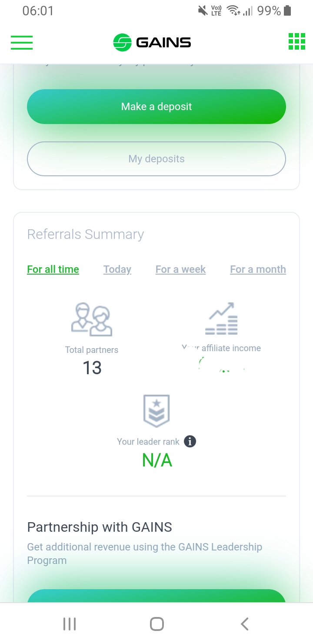Switch to the For a week tab
The image size is (313, 644).
click(180, 269)
